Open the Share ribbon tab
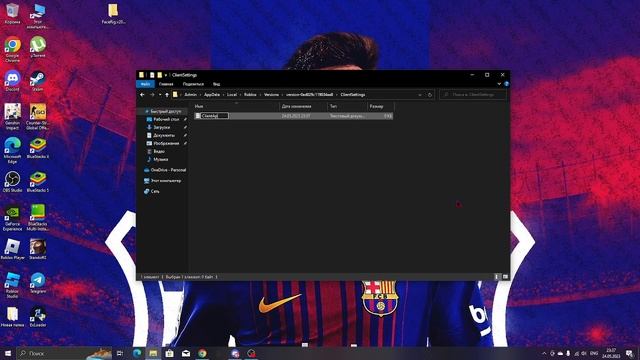Viewport: 640px width, 360px height. (193, 84)
